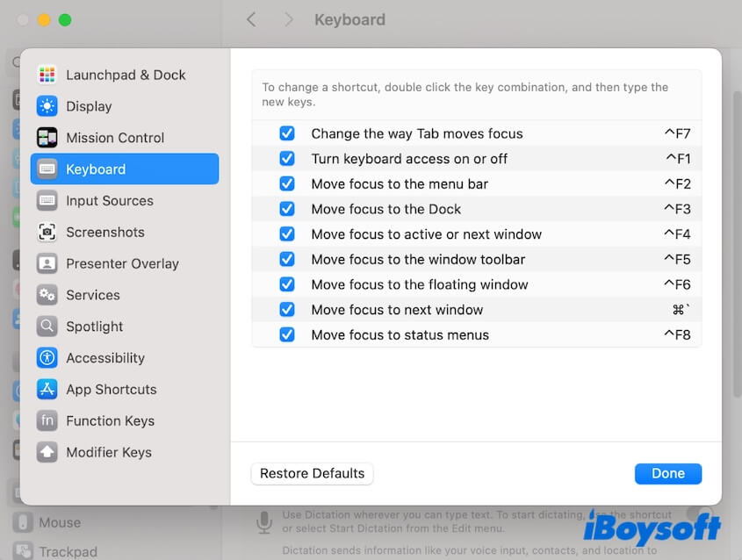Image resolution: width=742 pixels, height=560 pixels.
Task: Select the ^F4 key combination
Action: click(x=677, y=233)
